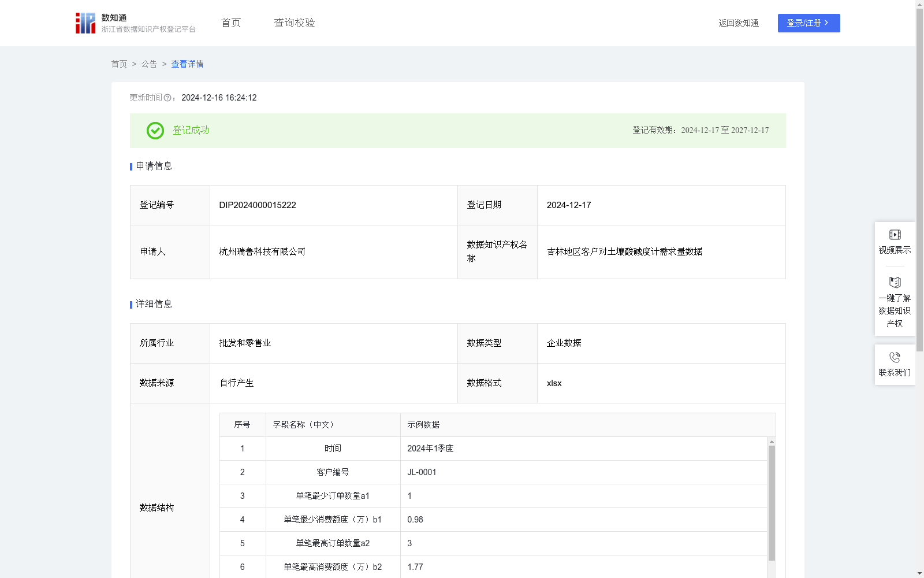Click the 详细信息 section heading
This screenshot has height=578, width=924.
click(154, 305)
